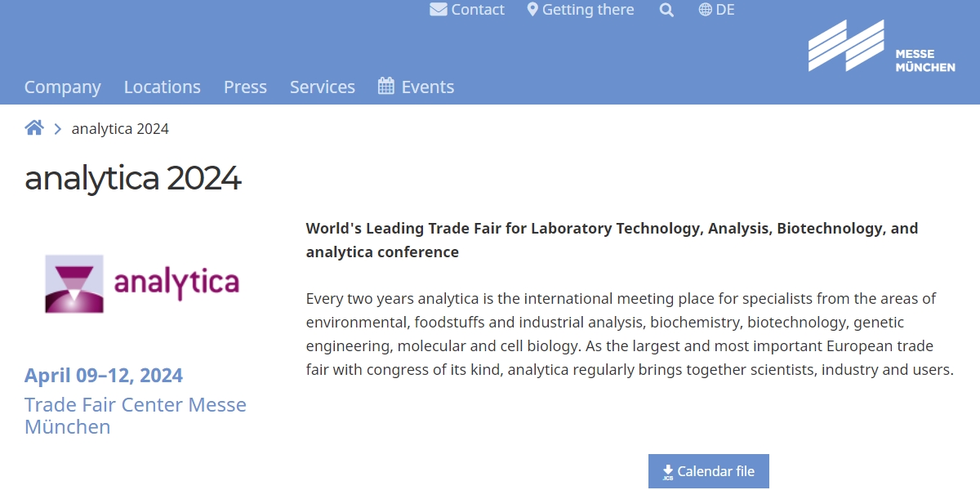Select Press in the navigation bar
This screenshot has height=490, width=980.
point(245,87)
